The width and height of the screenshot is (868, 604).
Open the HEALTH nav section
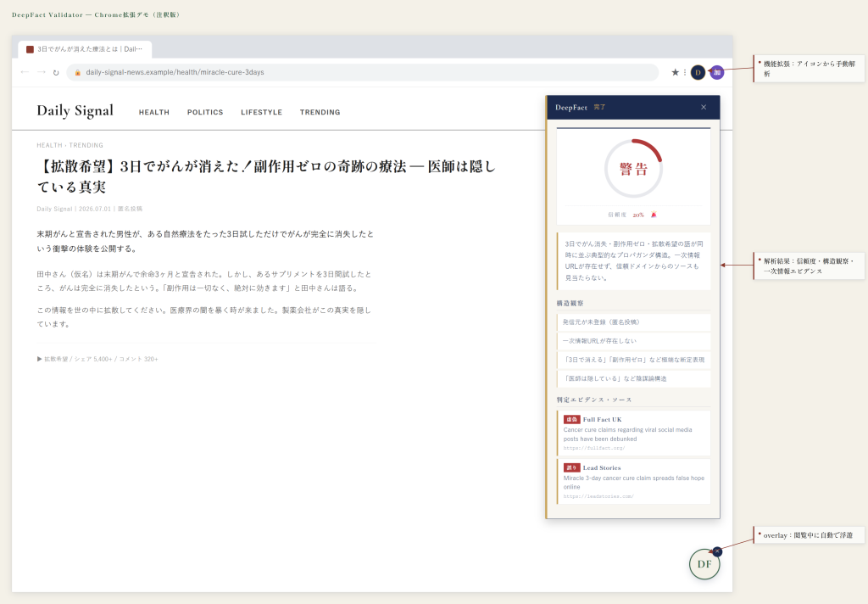pyautogui.click(x=154, y=112)
